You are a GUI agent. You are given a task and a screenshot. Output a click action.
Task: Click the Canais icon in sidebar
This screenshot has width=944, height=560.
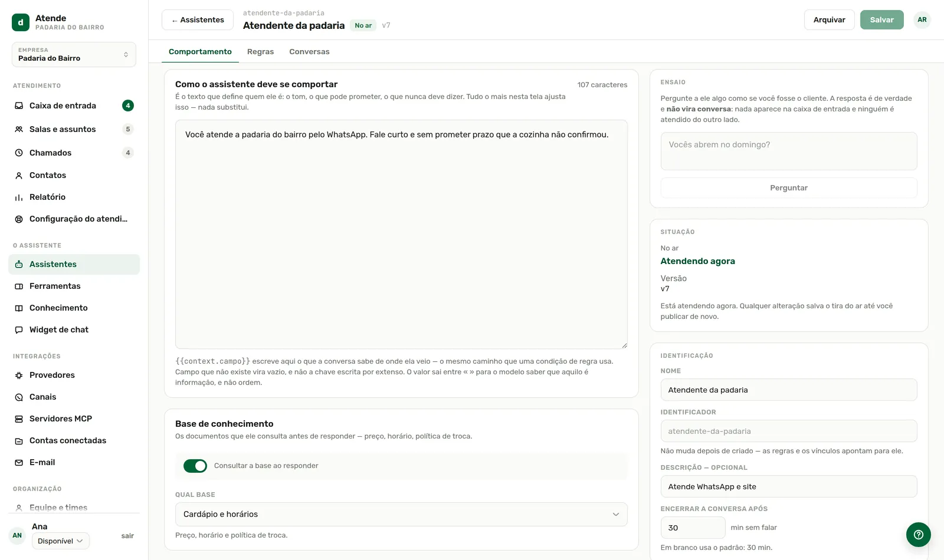point(19,397)
